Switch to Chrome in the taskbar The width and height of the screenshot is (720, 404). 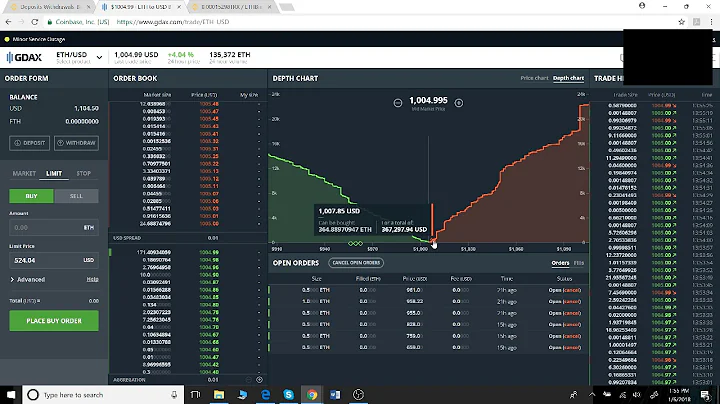point(312,395)
